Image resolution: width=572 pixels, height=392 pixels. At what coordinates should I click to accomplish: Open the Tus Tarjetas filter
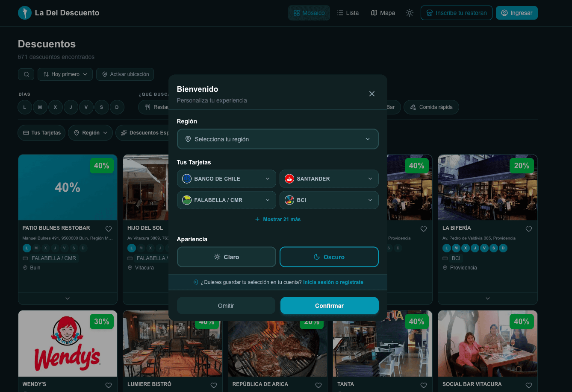point(42,133)
